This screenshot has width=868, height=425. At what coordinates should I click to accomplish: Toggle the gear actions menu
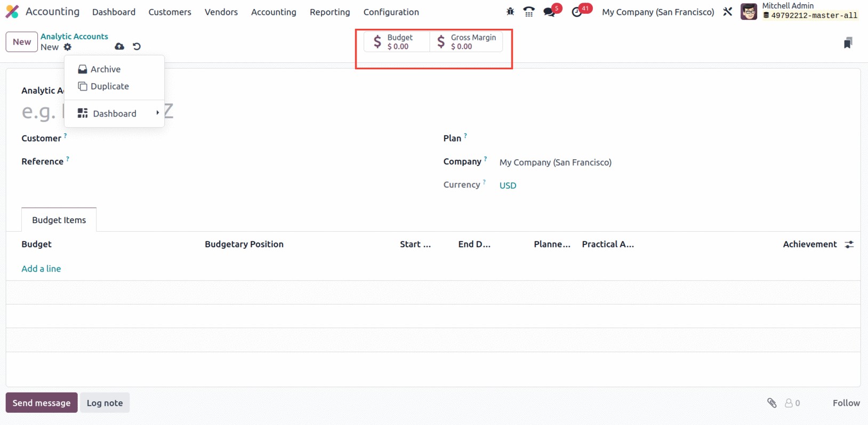tap(68, 47)
